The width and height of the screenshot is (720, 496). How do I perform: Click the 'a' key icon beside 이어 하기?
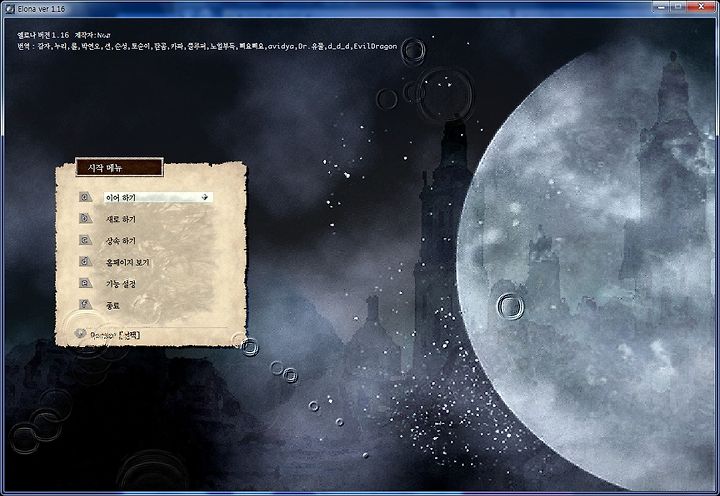pos(85,197)
